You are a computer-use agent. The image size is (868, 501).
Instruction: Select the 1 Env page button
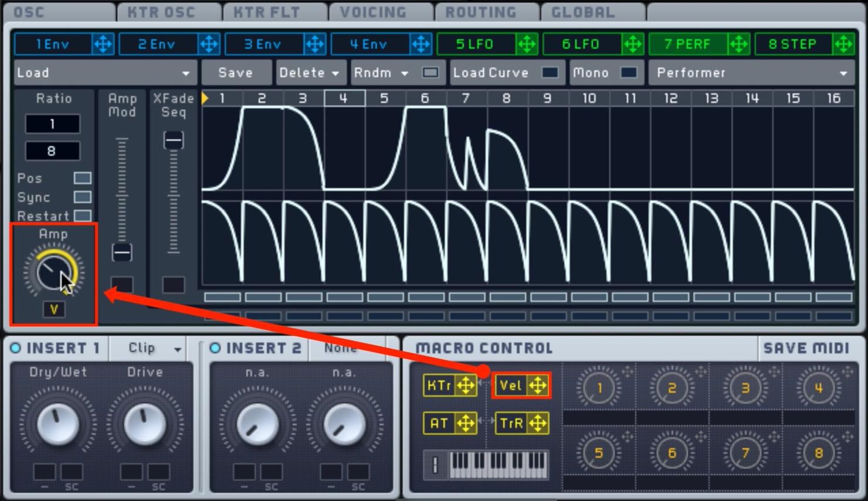(x=53, y=44)
